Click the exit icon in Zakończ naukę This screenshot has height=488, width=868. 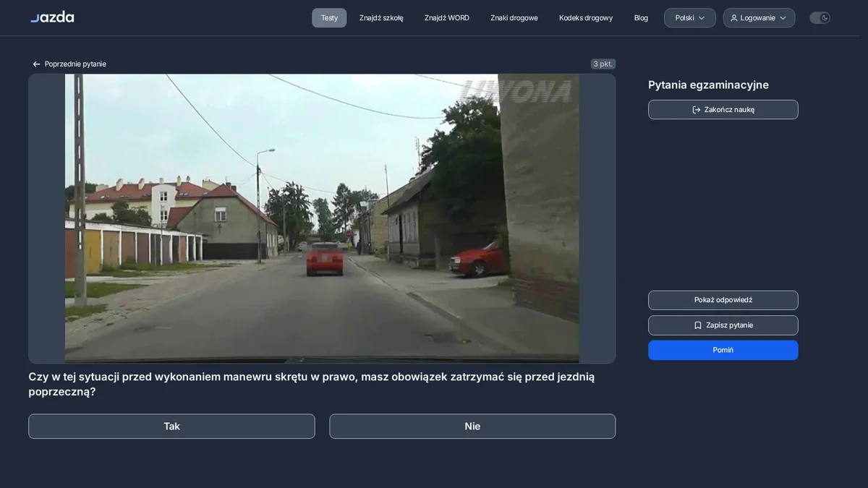click(697, 110)
